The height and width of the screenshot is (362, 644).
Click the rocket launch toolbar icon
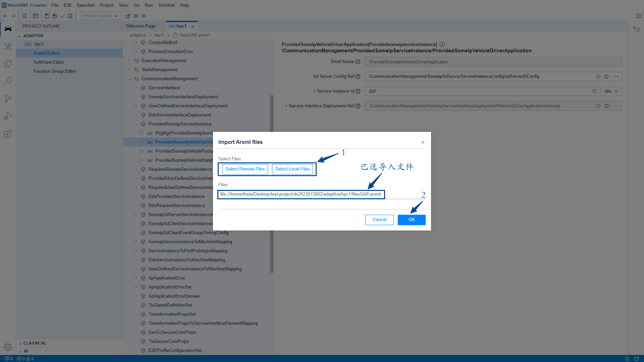pos(128,16)
